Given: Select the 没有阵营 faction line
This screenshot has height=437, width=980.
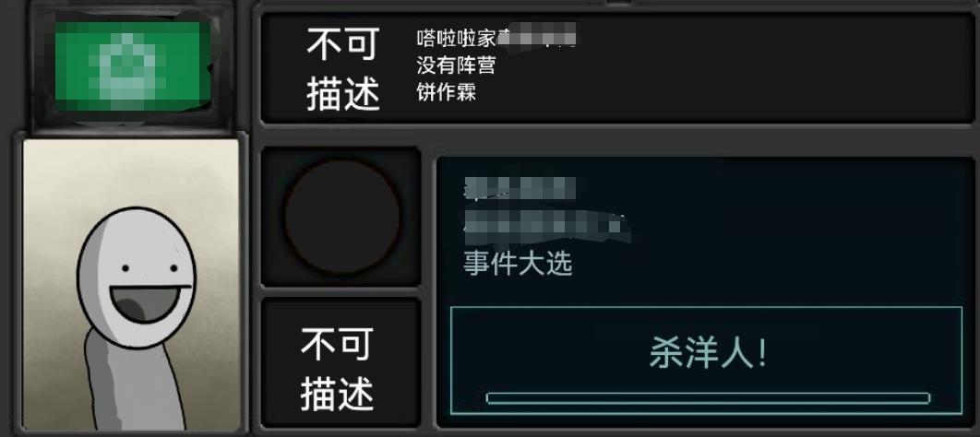Looking at the screenshot, I should (456, 65).
